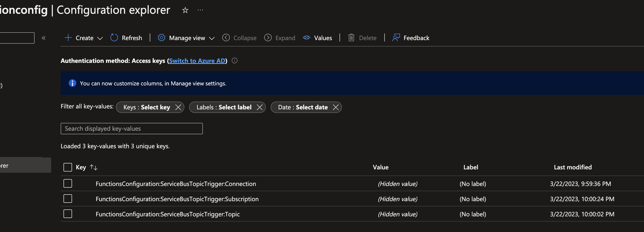The image size is (644, 232).
Task: Click the authentication method info icon
Action: [x=234, y=60]
